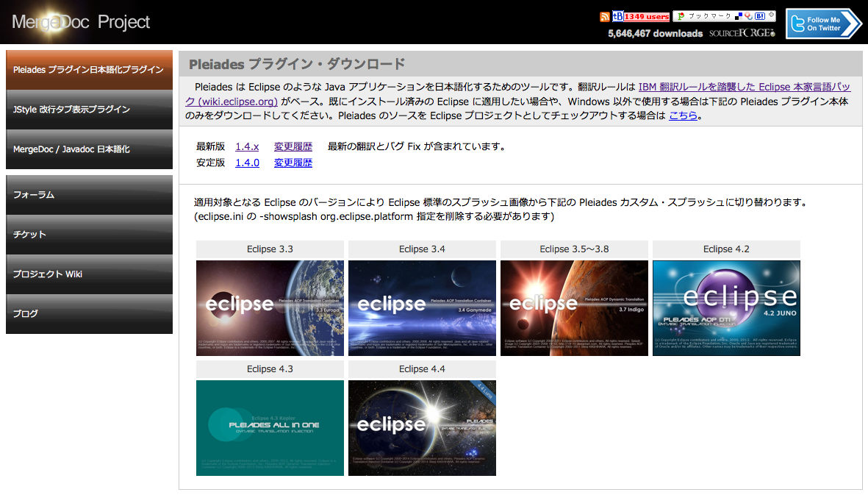This screenshot has height=495, width=868.
Task: Download latest version 1.4.x
Action: point(247,146)
